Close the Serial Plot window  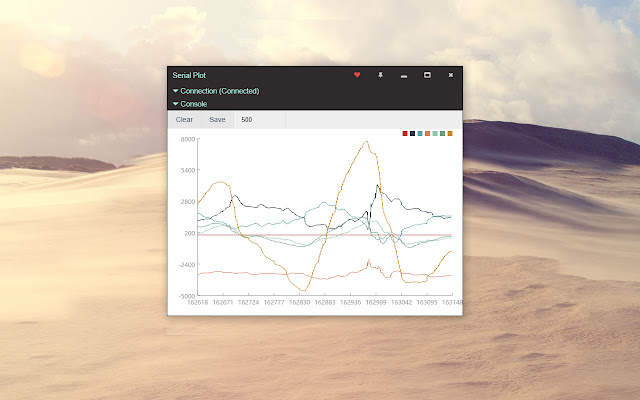(x=451, y=75)
